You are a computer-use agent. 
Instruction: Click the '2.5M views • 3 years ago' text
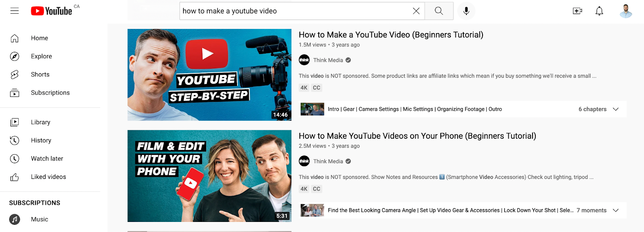pyautogui.click(x=329, y=146)
